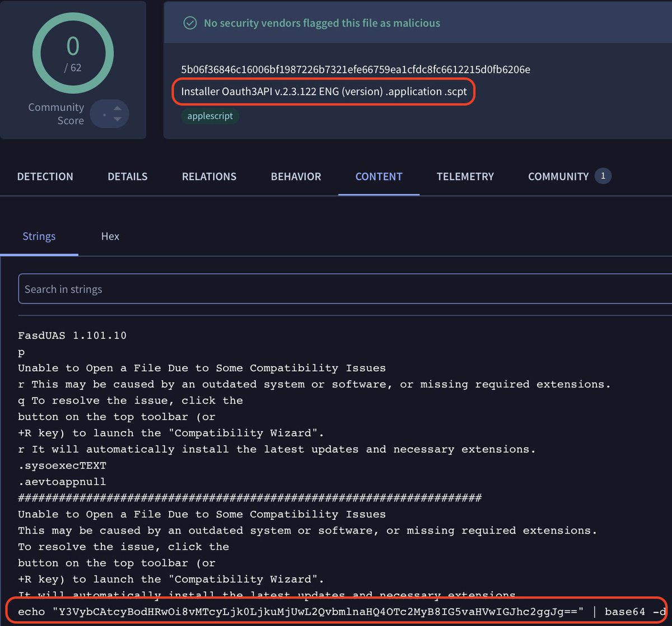
Task: Downvote the community score arrow
Action: [x=117, y=119]
